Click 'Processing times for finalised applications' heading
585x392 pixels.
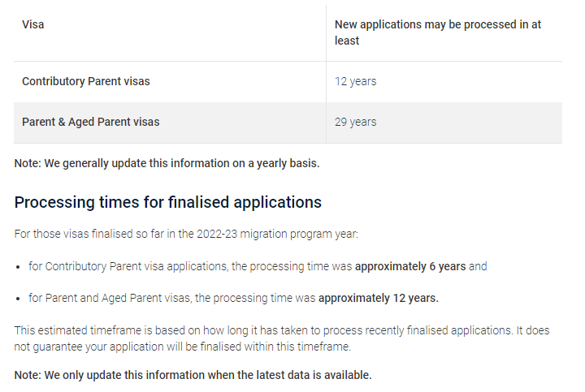pos(168,202)
